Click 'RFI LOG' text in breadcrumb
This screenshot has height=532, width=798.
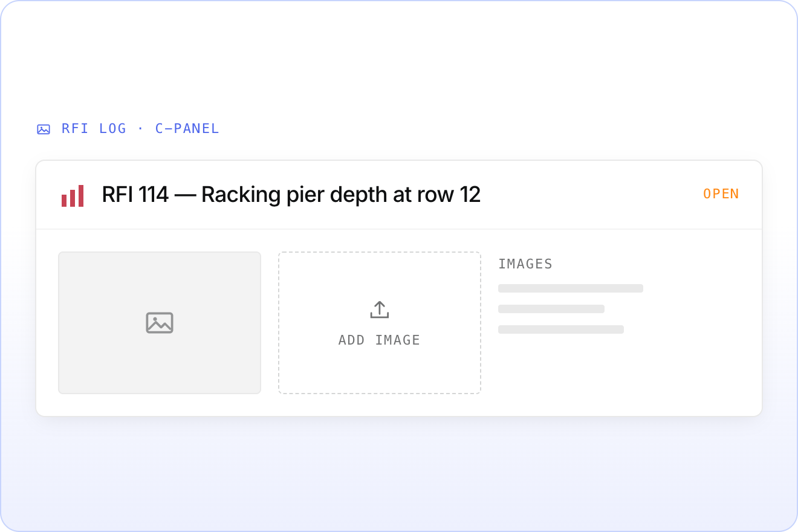tap(94, 129)
